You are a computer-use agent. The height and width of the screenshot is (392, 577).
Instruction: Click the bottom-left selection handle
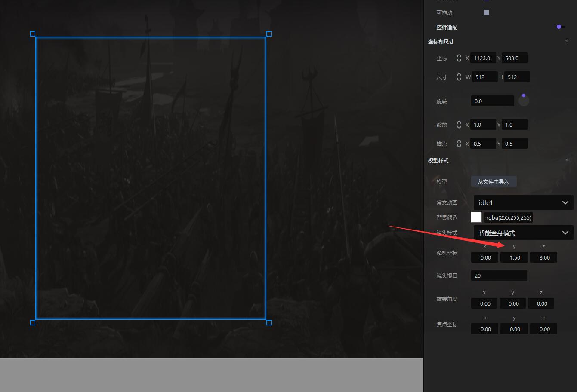[x=33, y=322]
